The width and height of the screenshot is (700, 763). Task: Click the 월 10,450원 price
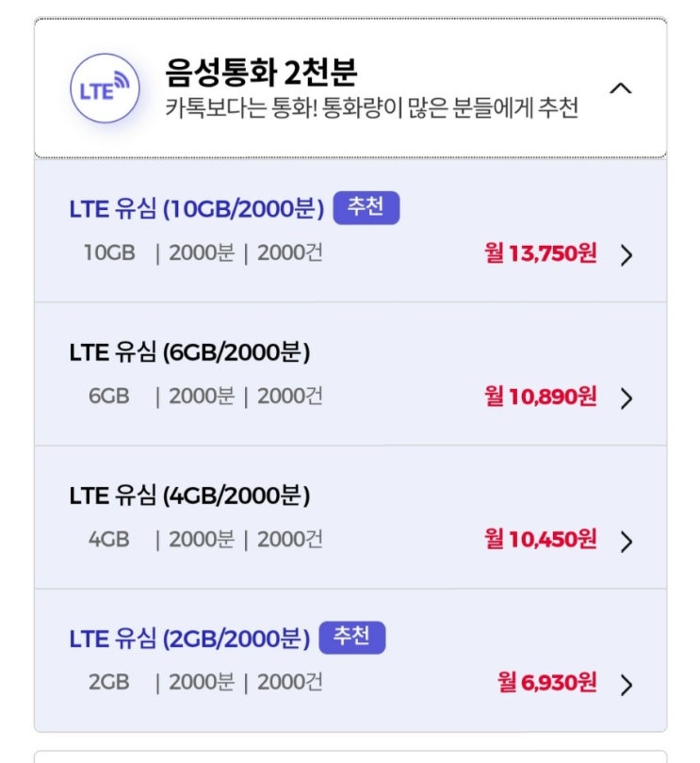[x=541, y=540]
